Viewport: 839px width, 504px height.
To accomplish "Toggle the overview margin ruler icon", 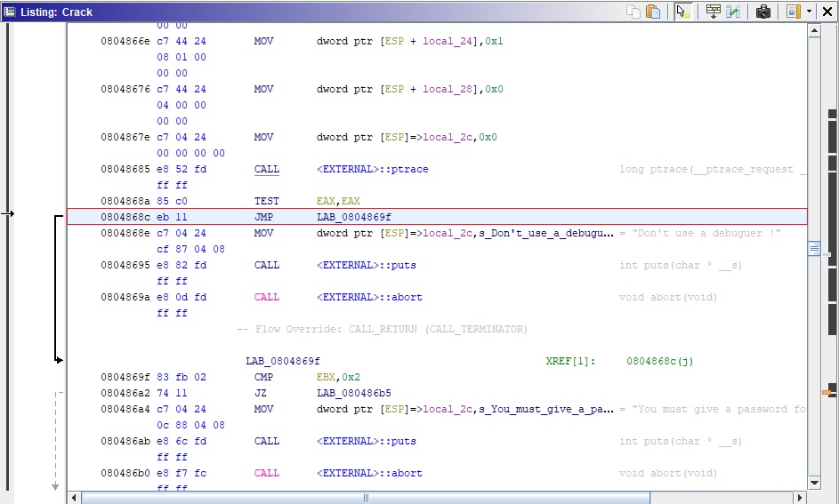I will 793,12.
